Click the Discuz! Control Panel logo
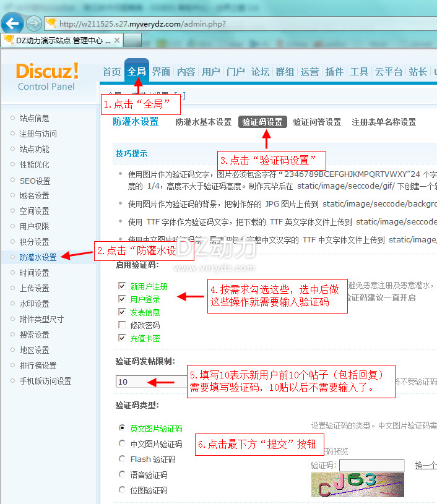This screenshot has height=504, width=437. click(x=47, y=77)
